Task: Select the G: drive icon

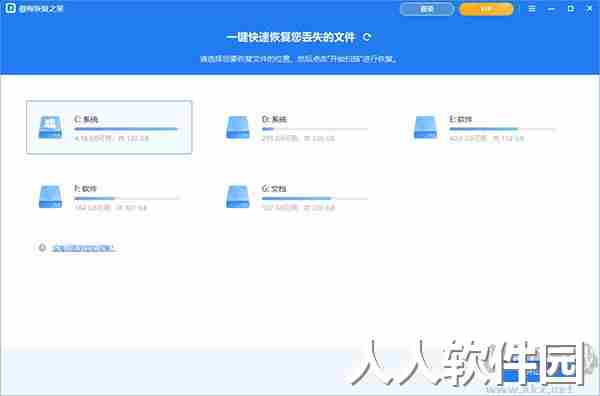Action: [238, 197]
